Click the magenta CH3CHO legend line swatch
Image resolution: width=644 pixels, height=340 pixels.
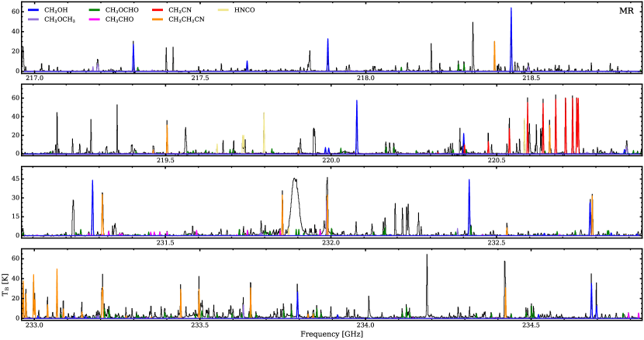95,19
